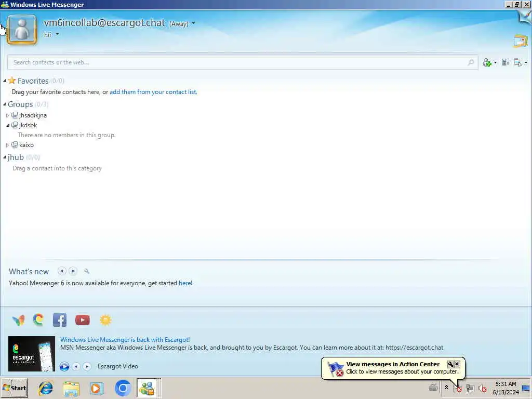The image size is (532, 399).
Task: Click the Favorites heading text
Action: pyautogui.click(x=33, y=81)
